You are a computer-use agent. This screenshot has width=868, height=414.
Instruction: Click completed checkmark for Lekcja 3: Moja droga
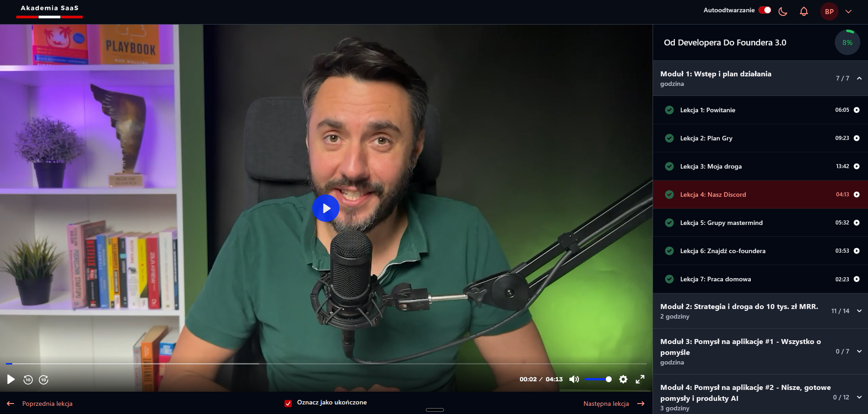tap(669, 166)
